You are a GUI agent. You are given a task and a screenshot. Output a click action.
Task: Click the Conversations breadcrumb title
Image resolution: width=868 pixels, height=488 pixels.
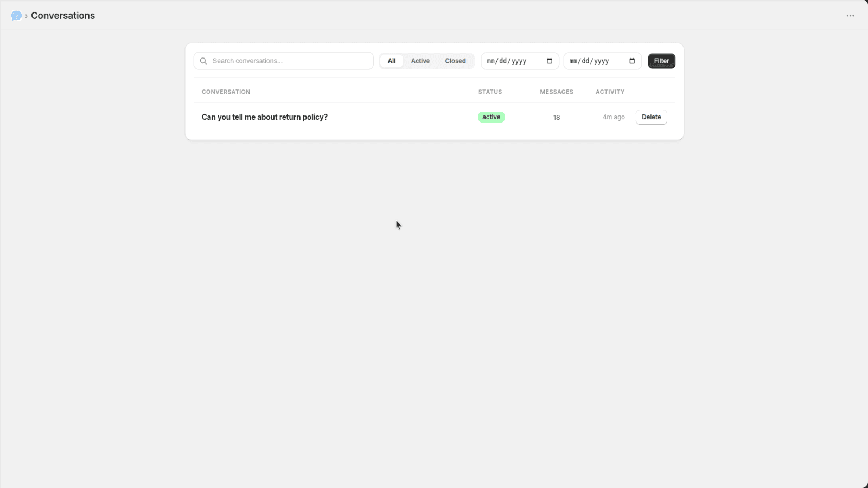63,16
